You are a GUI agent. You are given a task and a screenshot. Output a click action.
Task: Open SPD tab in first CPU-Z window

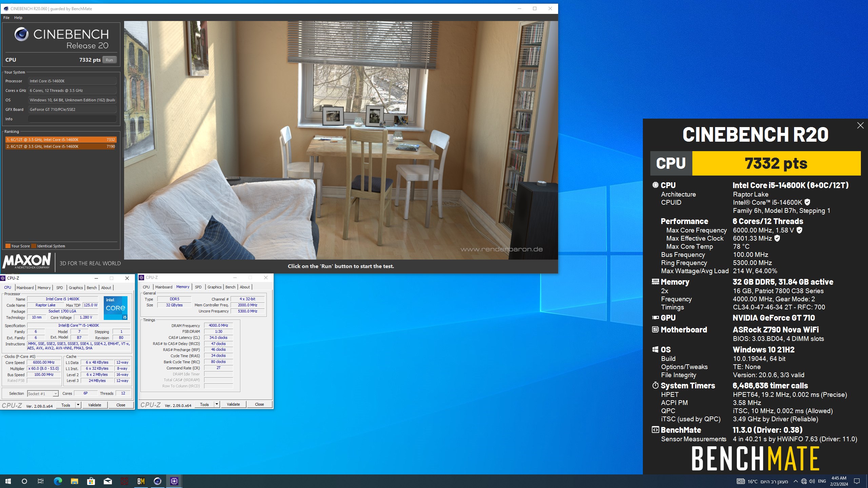point(60,288)
